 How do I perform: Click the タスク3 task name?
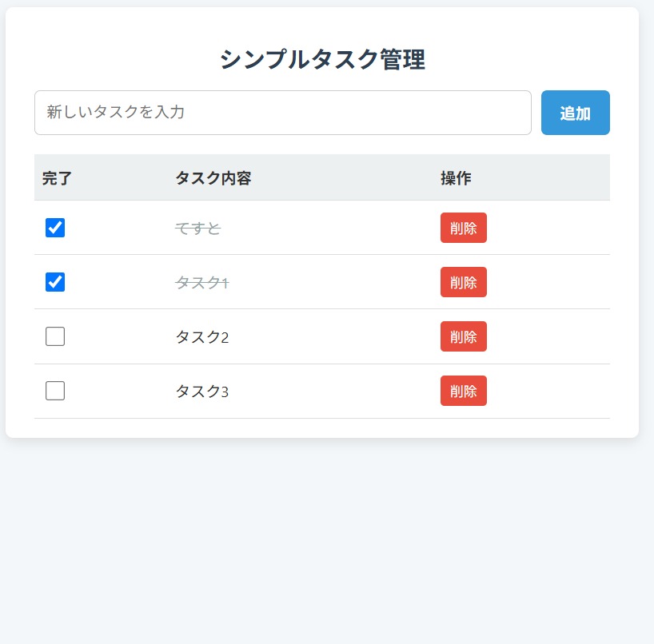(201, 392)
